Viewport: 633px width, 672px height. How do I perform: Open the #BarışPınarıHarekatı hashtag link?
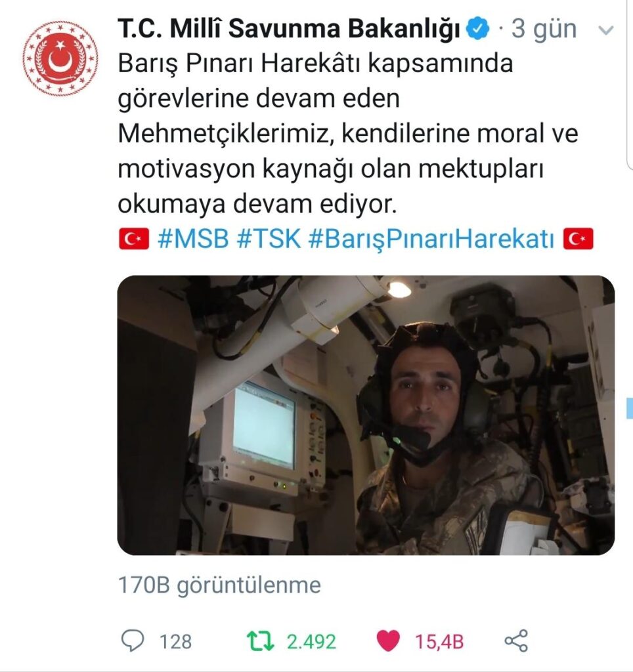tap(431, 239)
